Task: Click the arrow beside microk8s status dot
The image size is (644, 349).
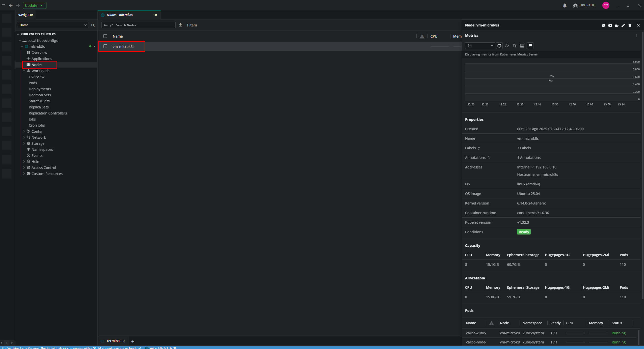Action: tap(94, 46)
